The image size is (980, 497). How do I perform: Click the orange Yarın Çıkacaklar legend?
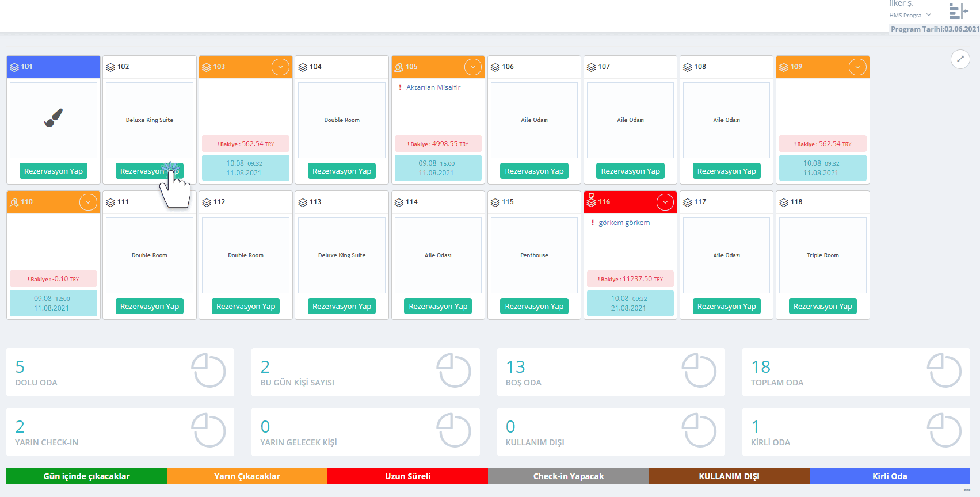247,476
